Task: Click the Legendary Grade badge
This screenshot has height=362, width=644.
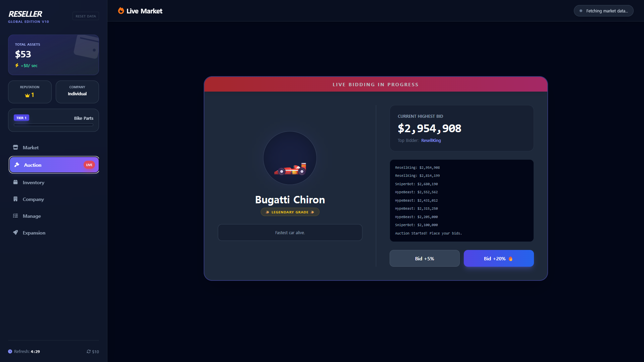Action: click(290, 212)
